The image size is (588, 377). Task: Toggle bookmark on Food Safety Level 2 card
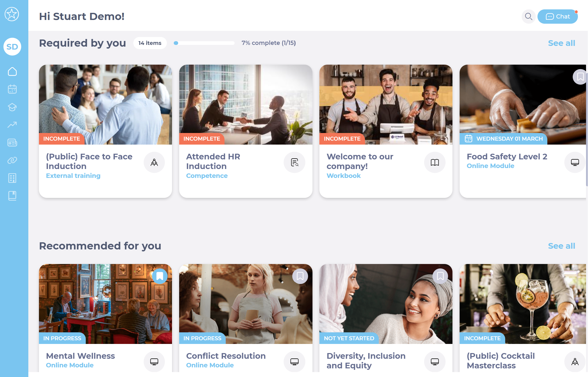[580, 77]
